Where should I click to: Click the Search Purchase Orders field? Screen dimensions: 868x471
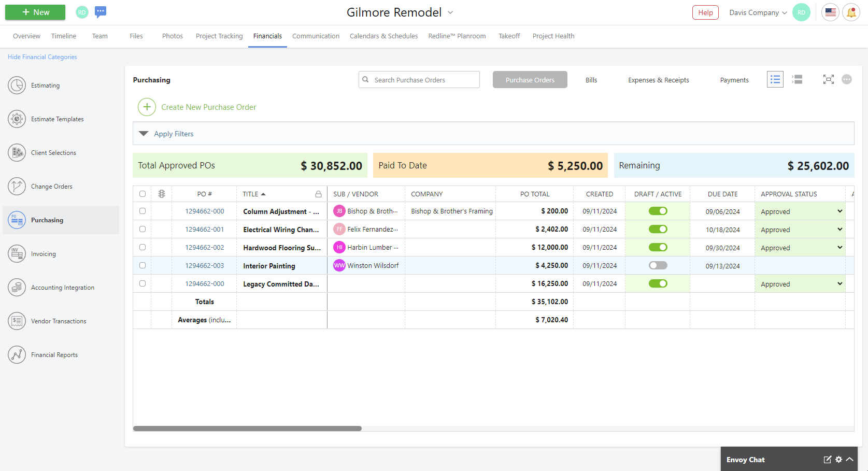[x=419, y=79]
